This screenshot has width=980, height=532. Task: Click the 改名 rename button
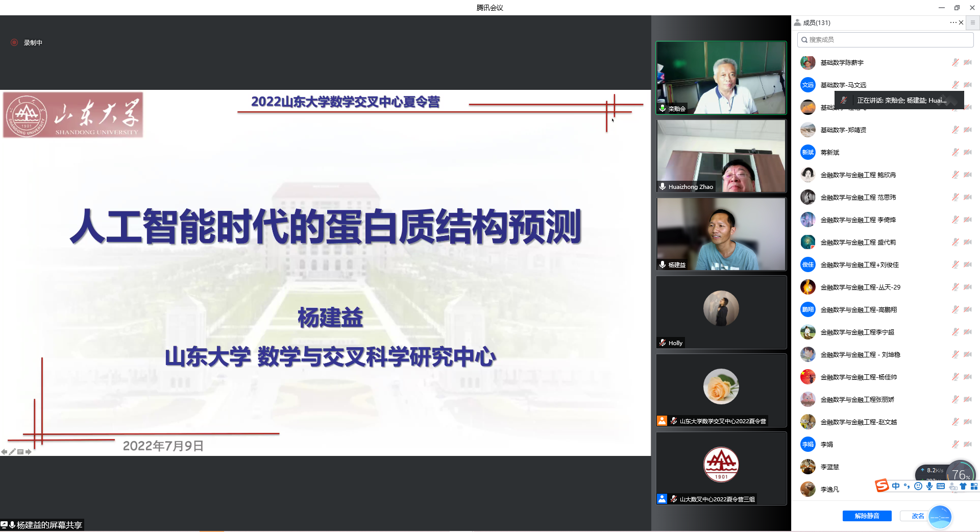pyautogui.click(x=917, y=516)
